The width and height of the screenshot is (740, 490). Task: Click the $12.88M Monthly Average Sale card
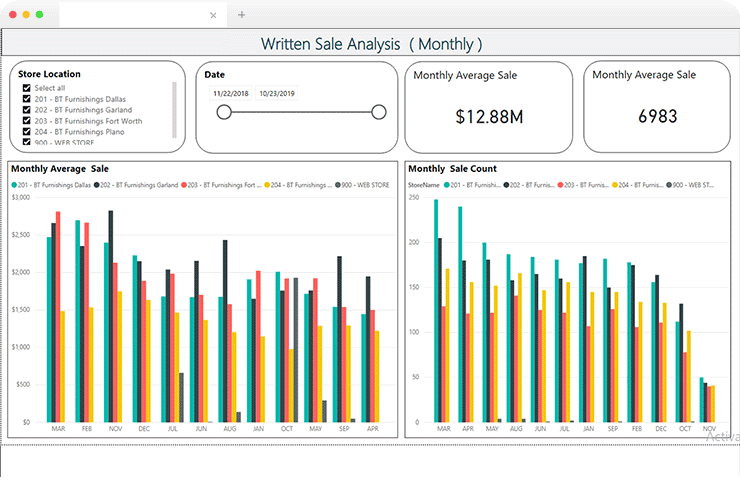click(x=489, y=107)
